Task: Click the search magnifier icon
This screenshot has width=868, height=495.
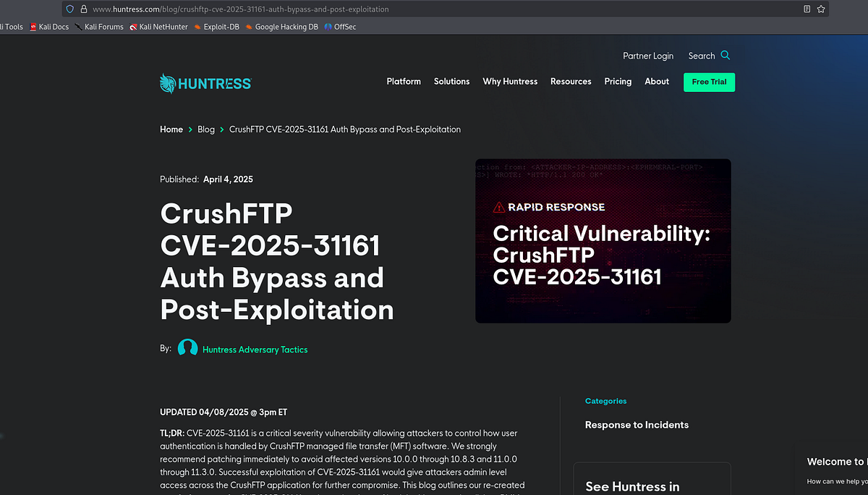Action: pos(726,56)
